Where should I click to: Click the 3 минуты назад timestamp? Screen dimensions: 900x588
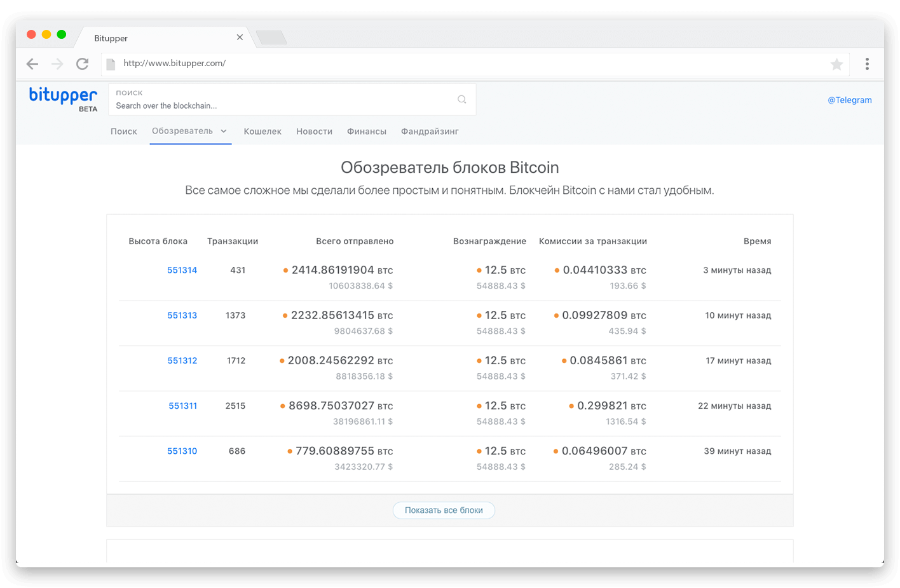coord(737,270)
